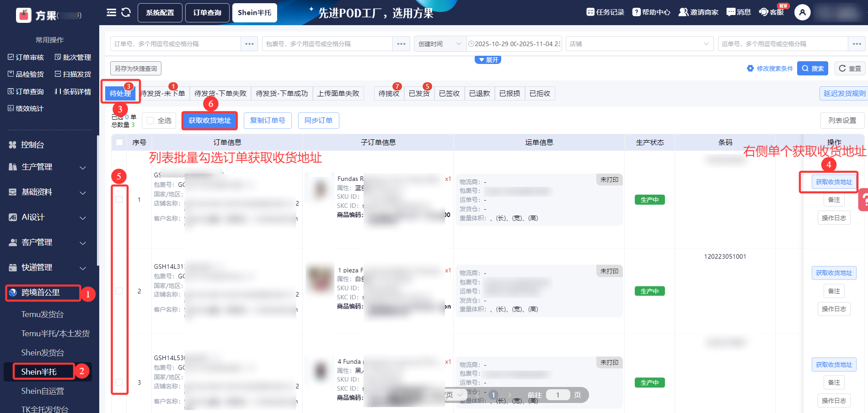The height and width of the screenshot is (413, 868).
Task: Click the package number field's more options icon
Action: 401,44
